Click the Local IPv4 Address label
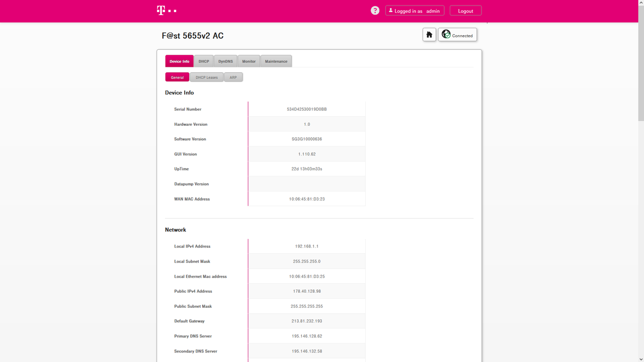Viewport: 644px width, 362px height. (192, 246)
